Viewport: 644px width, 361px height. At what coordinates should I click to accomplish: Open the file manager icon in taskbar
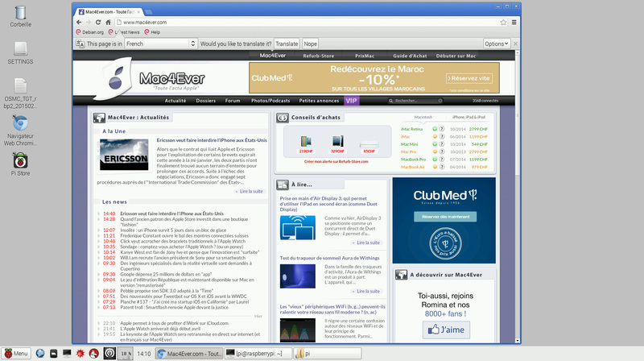click(x=53, y=353)
